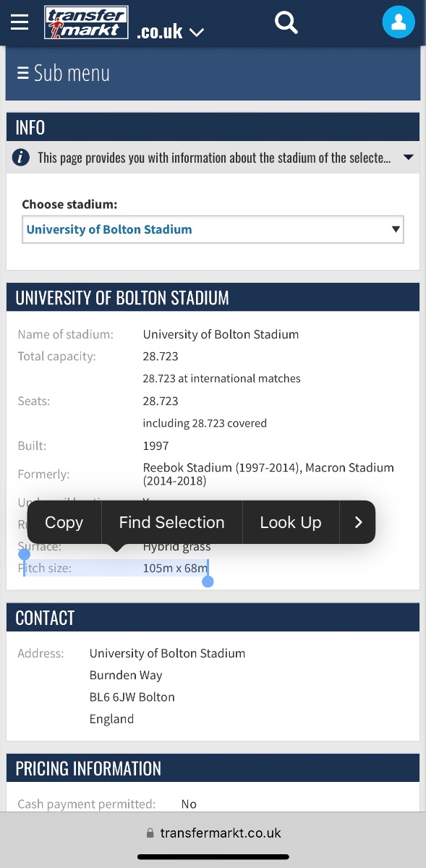Open the search magnifier icon
Image resolution: width=426 pixels, height=868 pixels.
(x=286, y=22)
